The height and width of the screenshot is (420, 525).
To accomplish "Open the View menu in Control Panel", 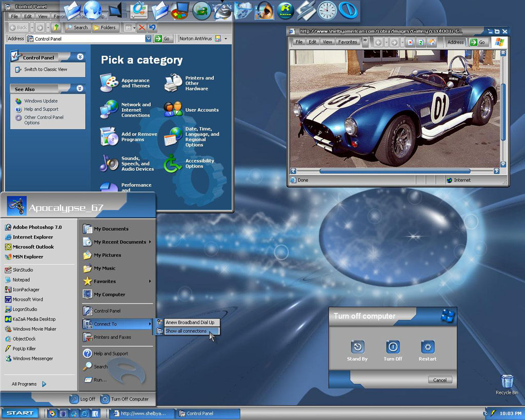I will click(43, 16).
